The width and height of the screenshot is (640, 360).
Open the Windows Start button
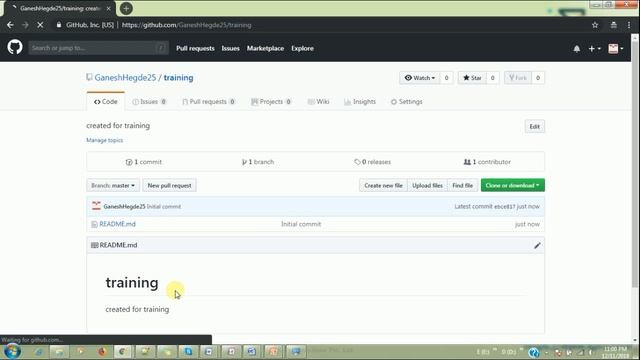[12, 351]
